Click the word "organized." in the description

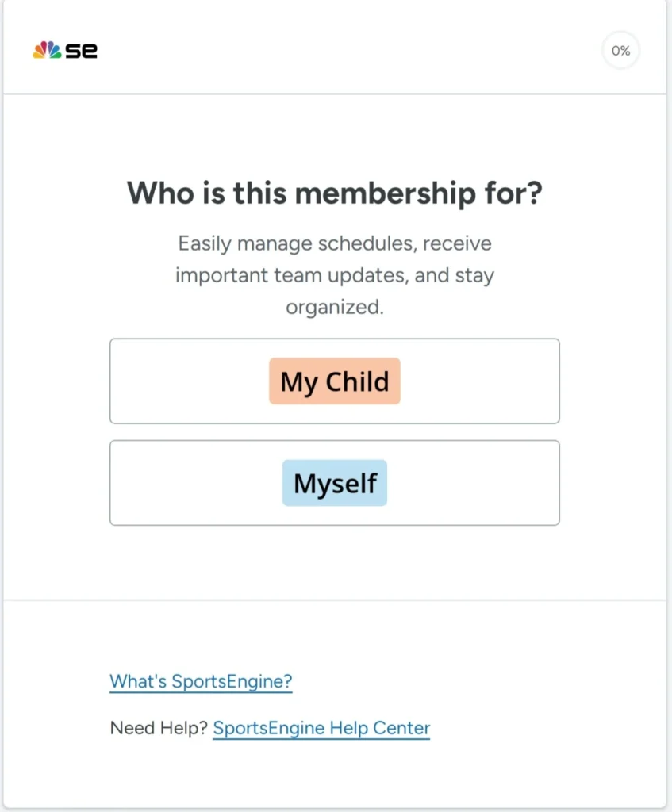pos(334,307)
